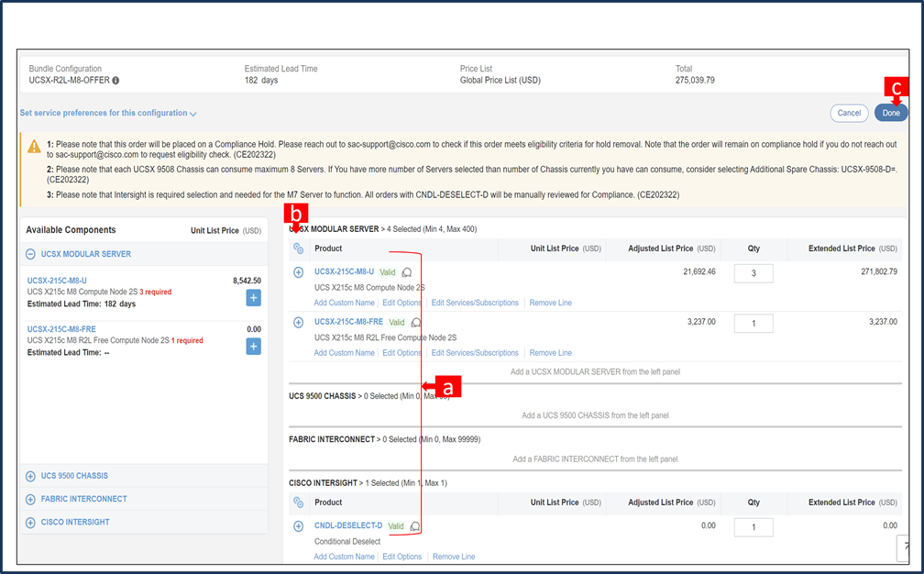Click Add Custom Name for UCSX-215C-M8-U
Screen dimensions: 924x574
click(x=344, y=303)
